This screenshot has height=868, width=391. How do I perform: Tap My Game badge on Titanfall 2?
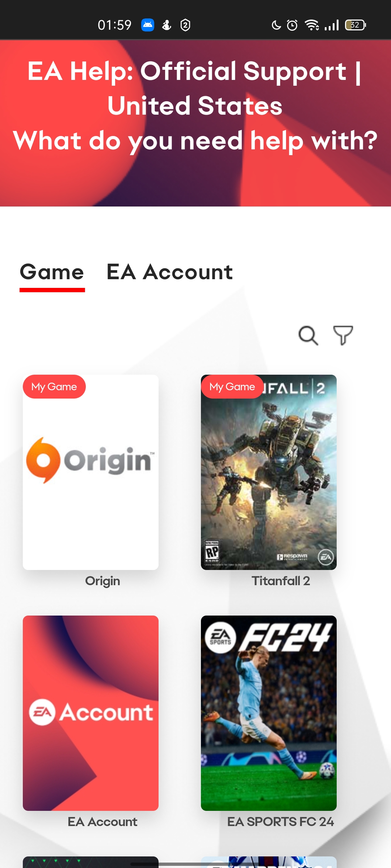232,387
